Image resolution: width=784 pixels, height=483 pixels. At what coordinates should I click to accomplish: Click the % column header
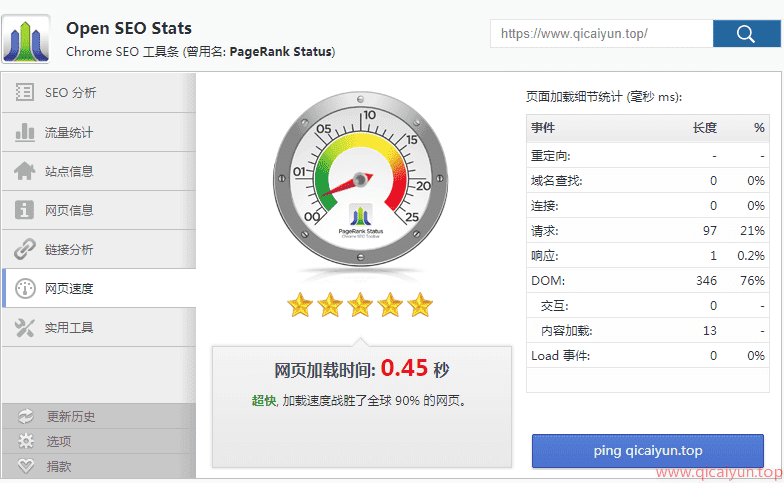tap(759, 128)
